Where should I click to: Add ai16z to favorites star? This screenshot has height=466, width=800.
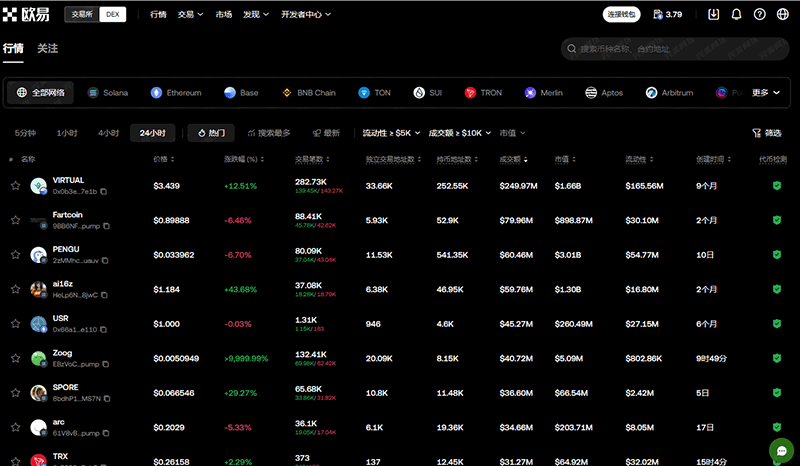tap(15, 289)
